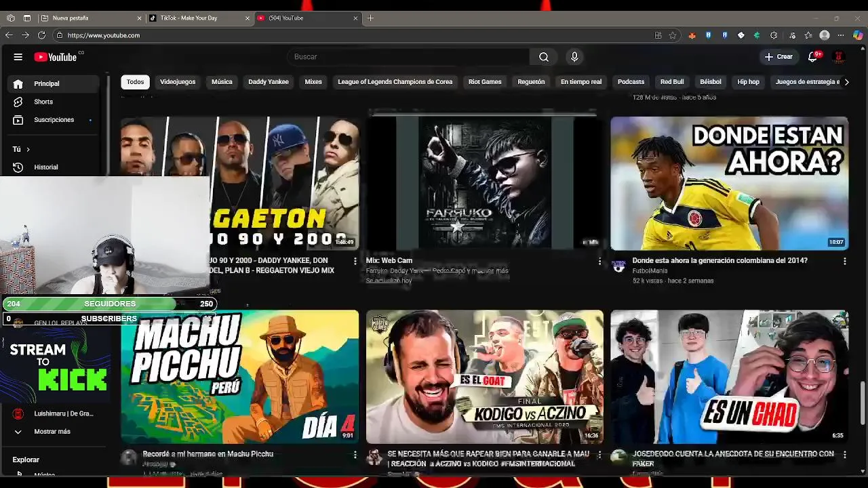Select the Música filter chip
The image size is (868, 488).
pyautogui.click(x=222, y=82)
